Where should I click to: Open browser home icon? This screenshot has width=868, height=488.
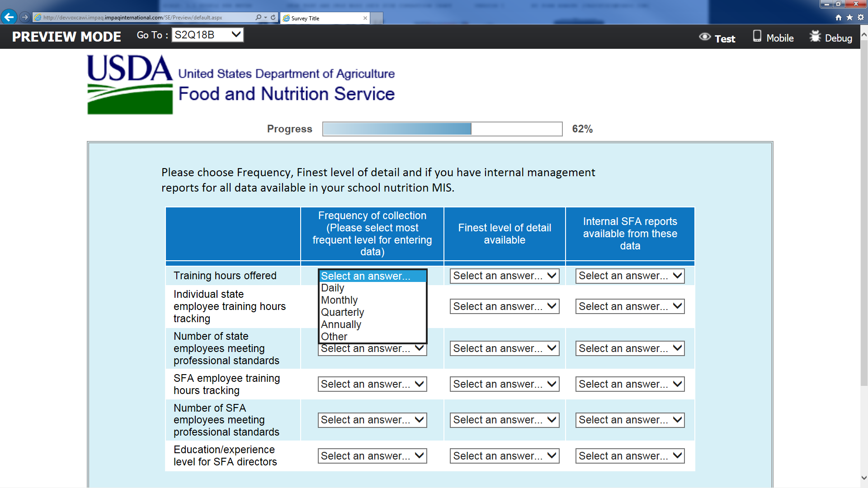tap(839, 17)
